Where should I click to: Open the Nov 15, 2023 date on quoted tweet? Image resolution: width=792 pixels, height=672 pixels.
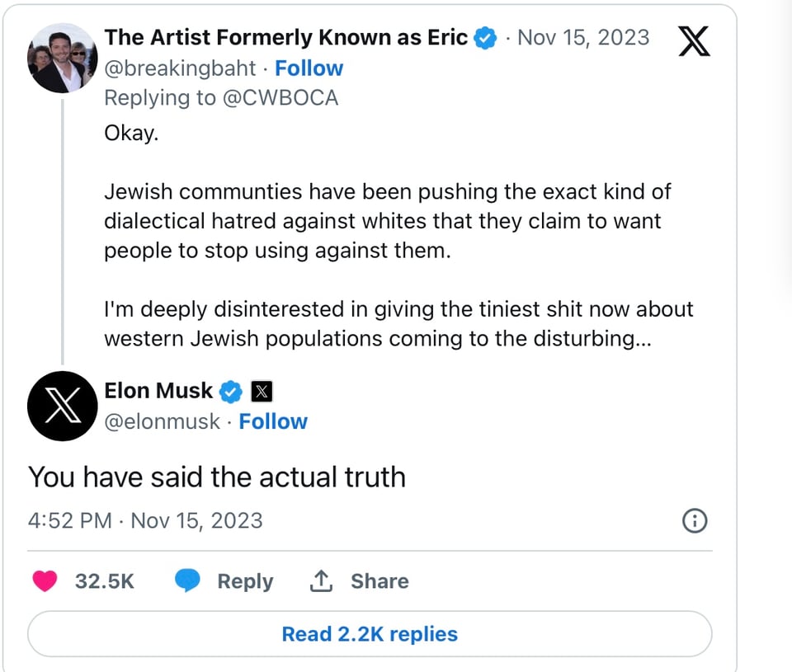pos(582,38)
